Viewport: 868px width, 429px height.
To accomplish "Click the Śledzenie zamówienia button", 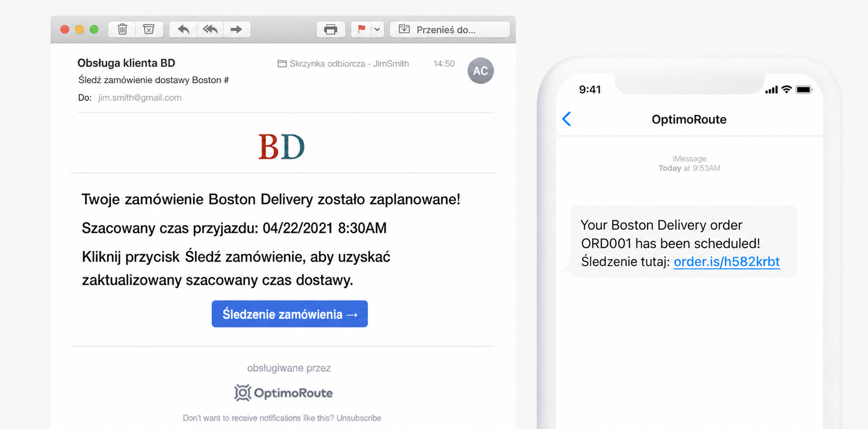I will [289, 314].
